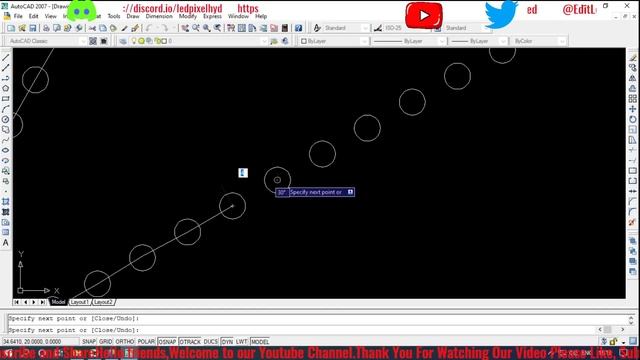Open the Express menu
Screen dimensions: 640x360
(x=212, y=16)
